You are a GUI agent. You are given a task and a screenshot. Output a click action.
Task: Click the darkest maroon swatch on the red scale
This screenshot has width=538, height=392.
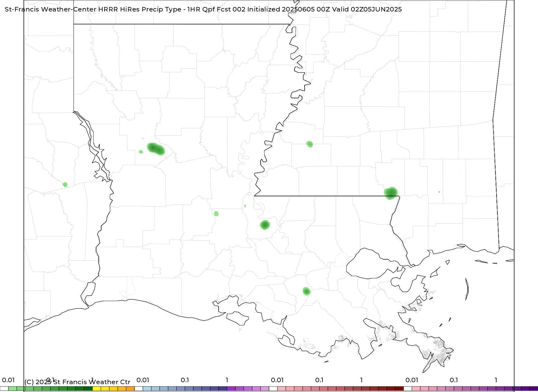coord(399,388)
